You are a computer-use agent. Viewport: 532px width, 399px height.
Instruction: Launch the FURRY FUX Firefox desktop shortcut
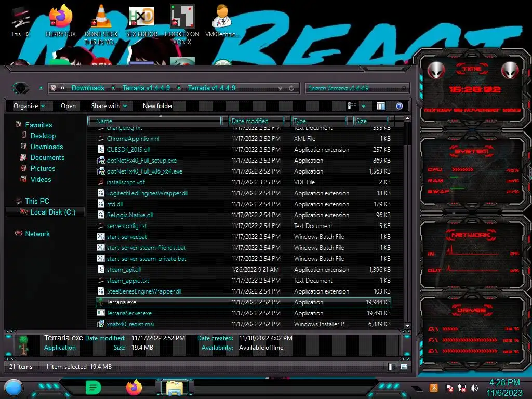[60, 21]
